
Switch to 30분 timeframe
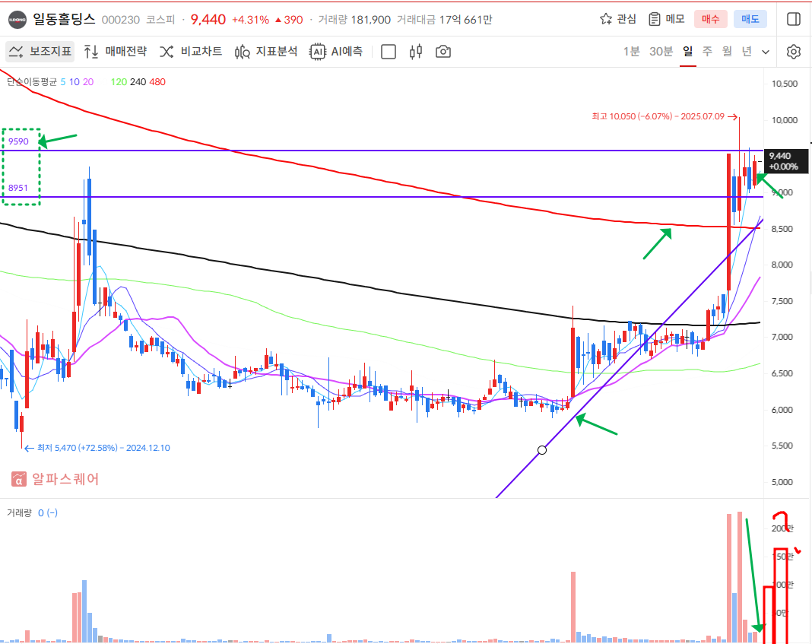click(x=661, y=51)
